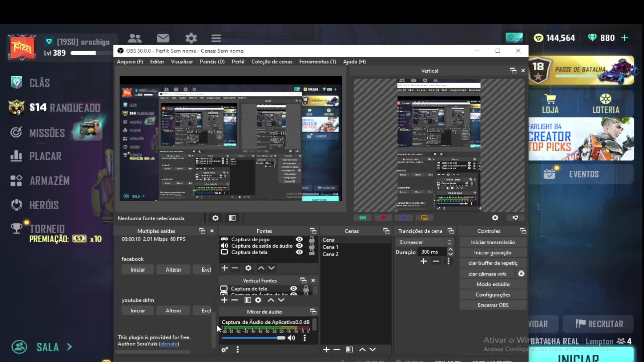Open friends icon in game top bar

point(134,38)
